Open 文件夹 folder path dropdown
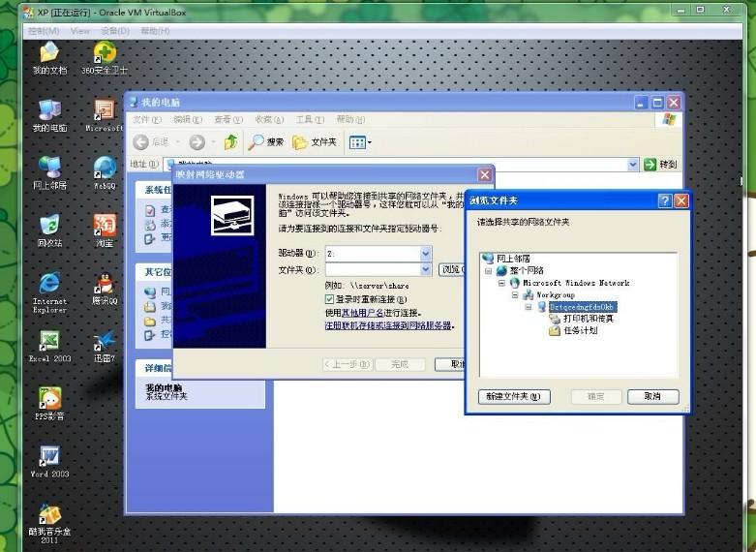756x552 pixels. [x=425, y=269]
